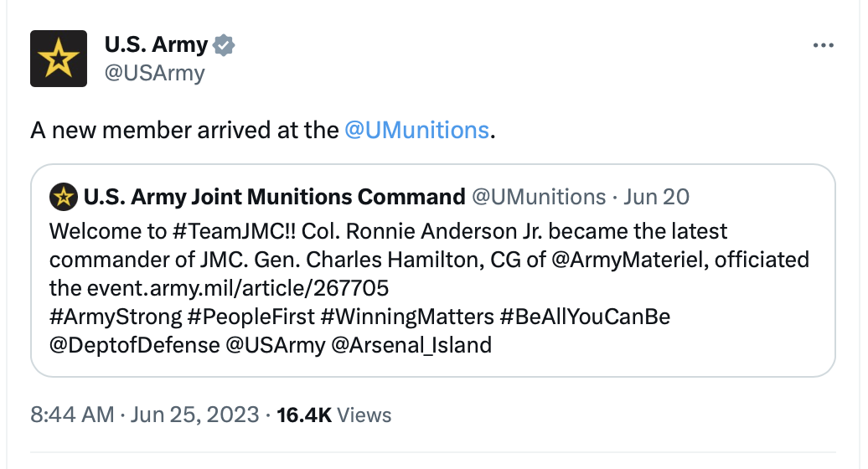Click the Jun 20 quoted tweet date
The image size is (868, 469).
(x=657, y=197)
